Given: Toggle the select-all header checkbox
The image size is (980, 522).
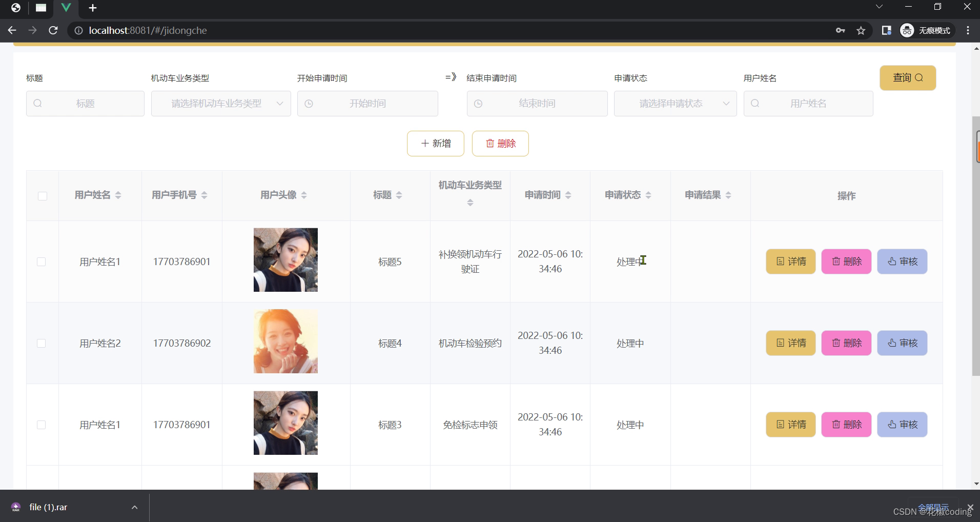Looking at the screenshot, I should 43,196.
